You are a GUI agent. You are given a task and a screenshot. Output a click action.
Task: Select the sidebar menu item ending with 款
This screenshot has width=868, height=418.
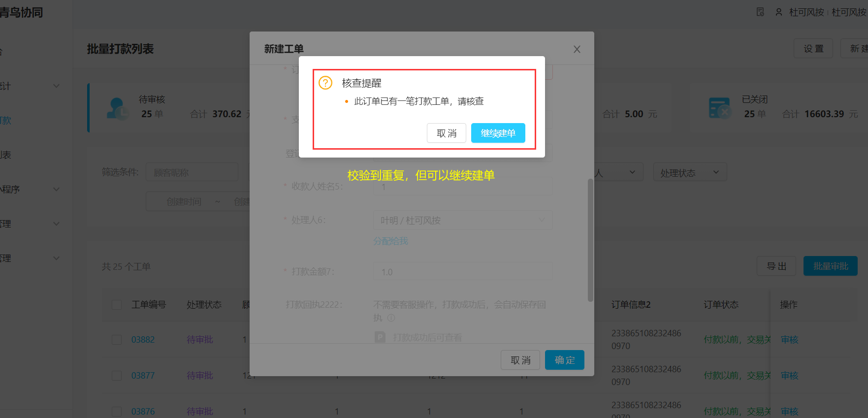click(5, 120)
